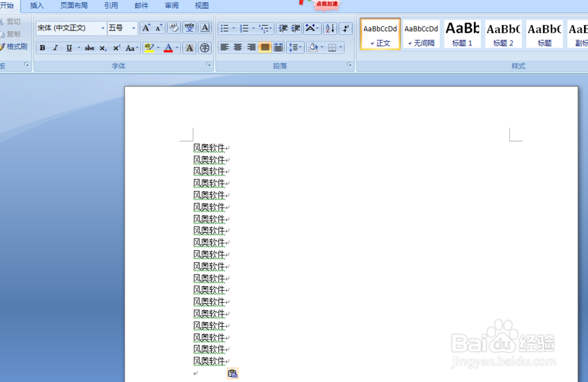Viewport: 588px width, 382px height.
Task: Click the borders icon
Action: pyautogui.click(x=332, y=47)
